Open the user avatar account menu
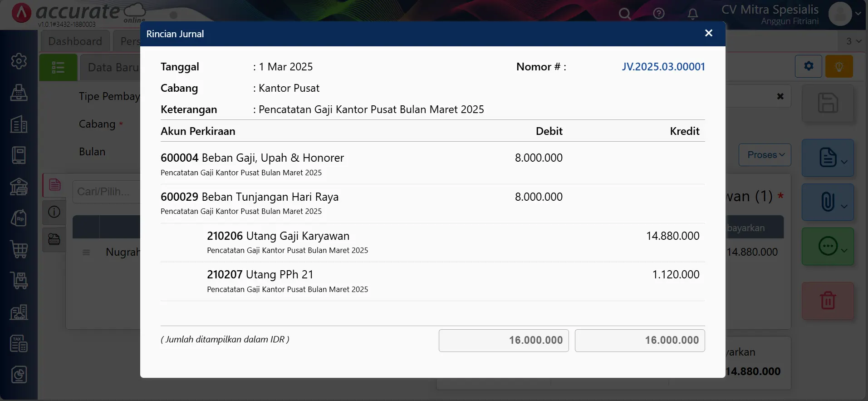Viewport: 868px width, 401px height. (844, 14)
